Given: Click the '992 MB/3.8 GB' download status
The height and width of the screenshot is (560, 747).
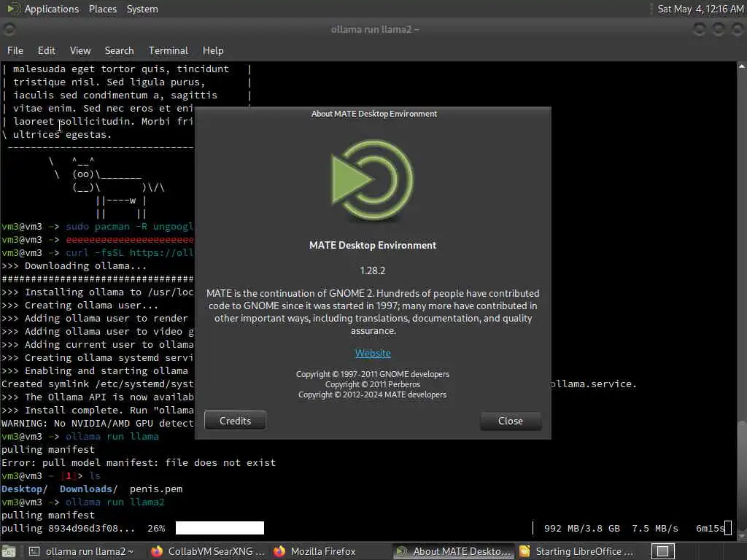Looking at the screenshot, I should pyautogui.click(x=581, y=528).
